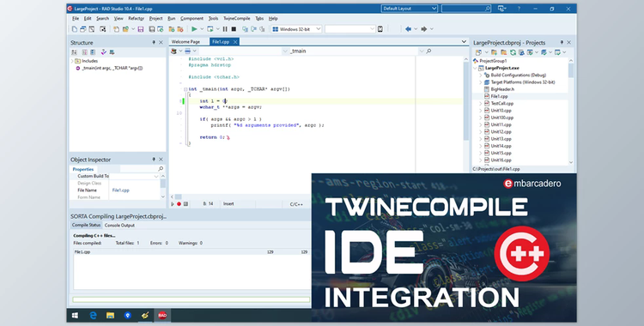This screenshot has width=644, height=326.
Task: Pin the Projects panel
Action: click(562, 43)
